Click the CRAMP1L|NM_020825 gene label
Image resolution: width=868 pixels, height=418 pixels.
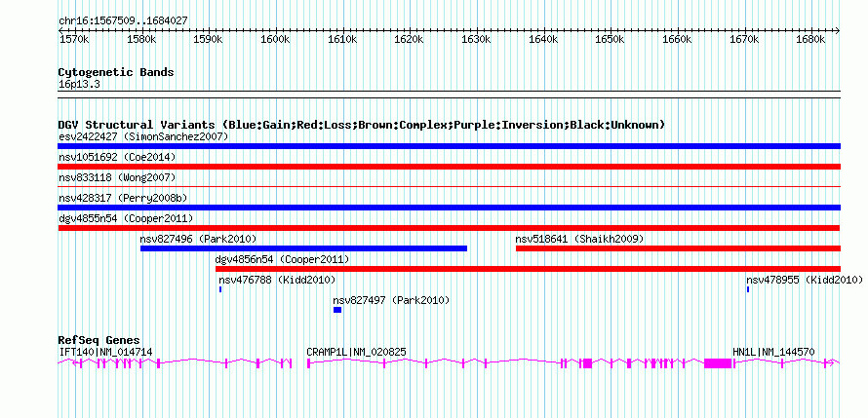click(357, 352)
